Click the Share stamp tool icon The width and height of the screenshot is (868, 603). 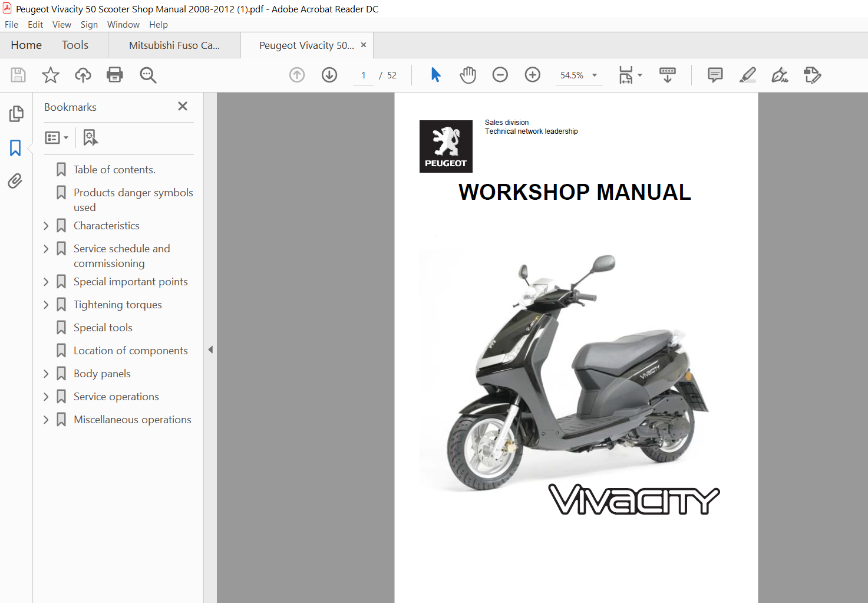tap(813, 75)
